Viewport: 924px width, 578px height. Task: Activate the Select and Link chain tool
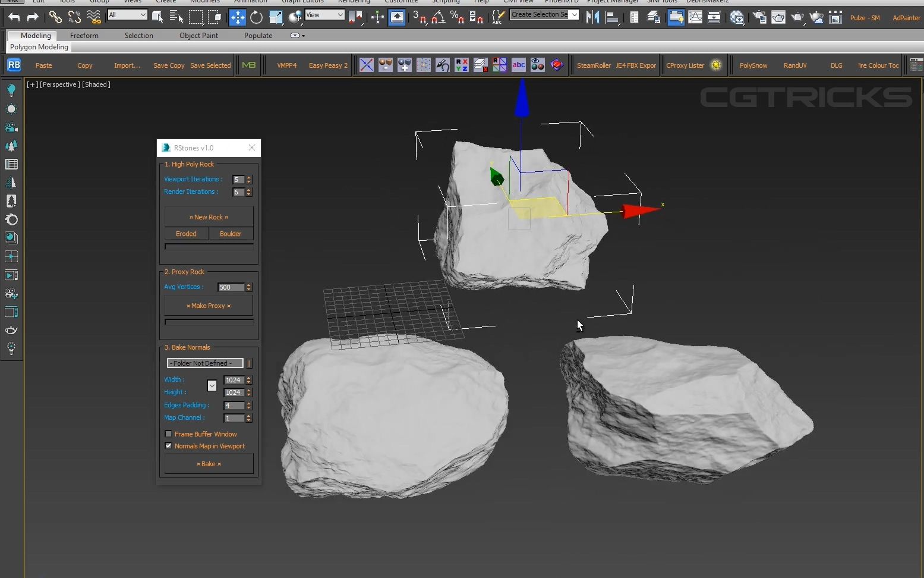pos(55,17)
